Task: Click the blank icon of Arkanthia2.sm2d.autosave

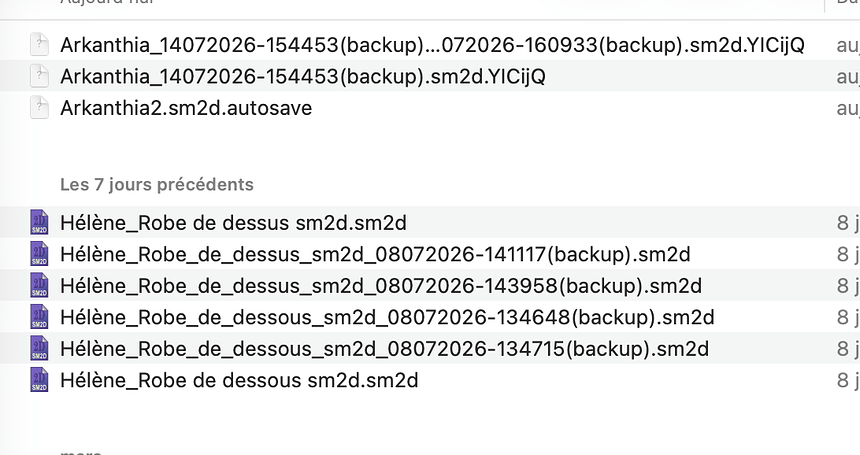Action: pos(39,107)
